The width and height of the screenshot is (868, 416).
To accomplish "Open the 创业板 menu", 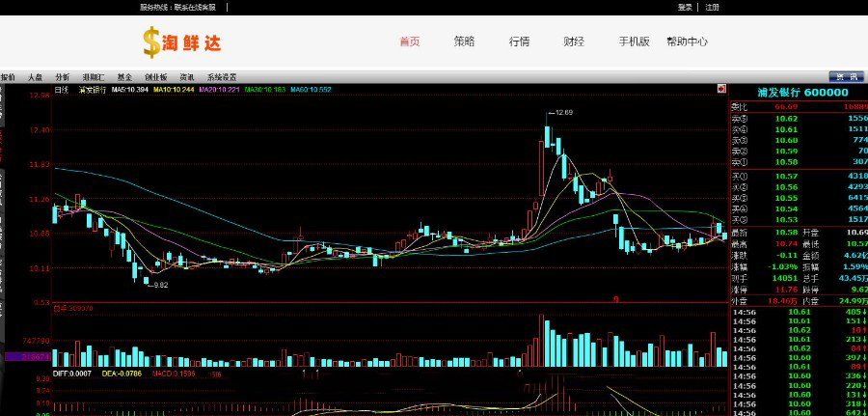I will coord(155,77).
